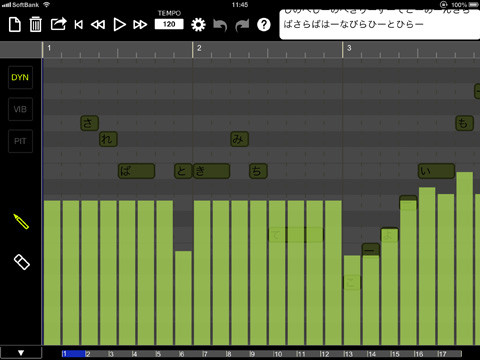The image size is (480, 360).
Task: Adjust the first dynamics bar of measure 3
Action: [x=352, y=300]
